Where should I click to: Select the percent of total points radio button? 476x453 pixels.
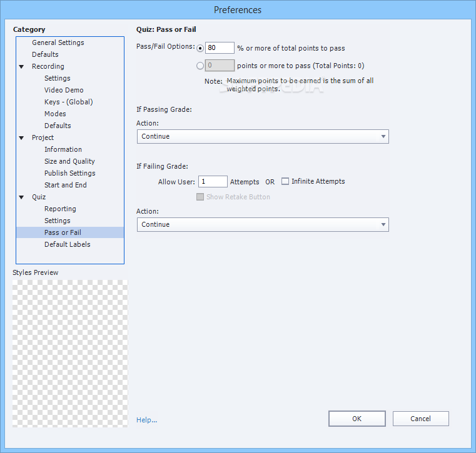click(x=200, y=48)
